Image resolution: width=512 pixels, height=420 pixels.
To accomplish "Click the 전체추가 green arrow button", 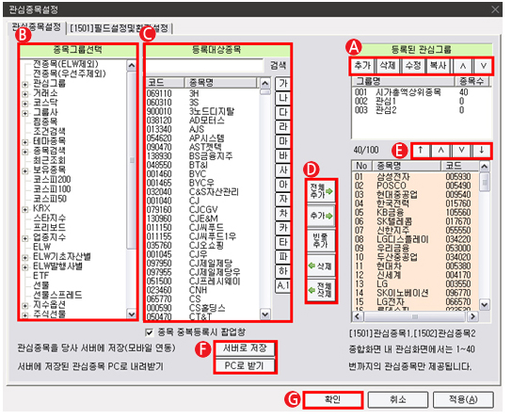I will [x=321, y=191].
